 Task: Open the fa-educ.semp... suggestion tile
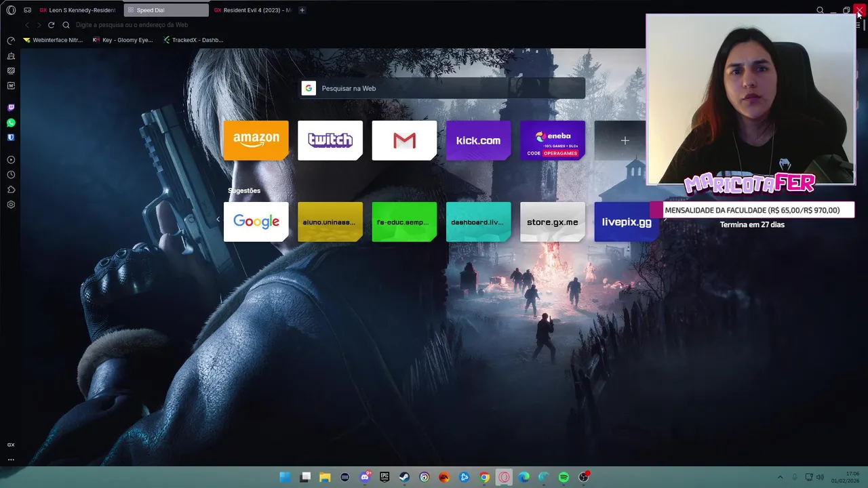(x=404, y=222)
